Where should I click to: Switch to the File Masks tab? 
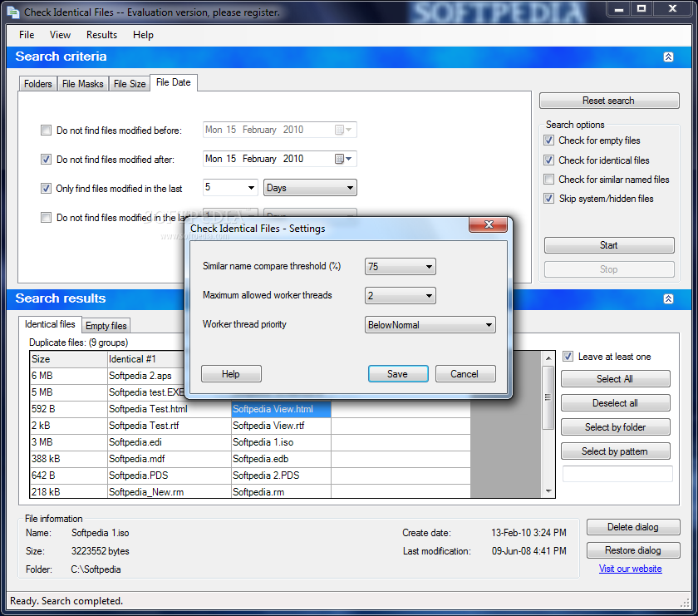83,84
